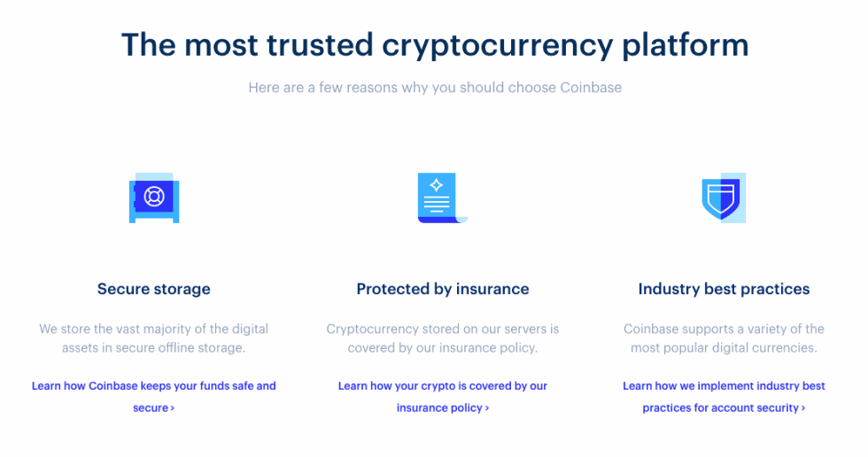
Task: Click the chevron after "safe and secure"
Action: (x=172, y=408)
